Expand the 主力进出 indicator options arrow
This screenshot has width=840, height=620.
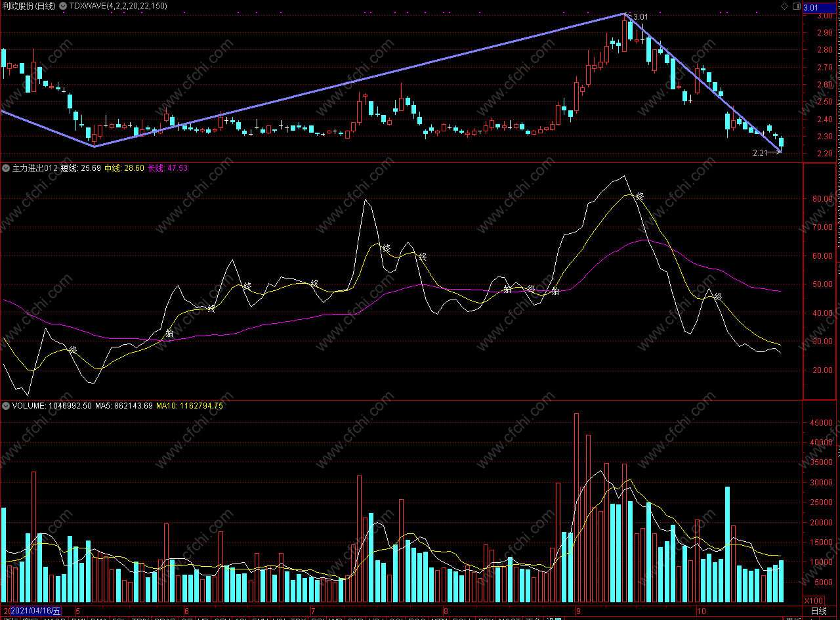[7, 168]
